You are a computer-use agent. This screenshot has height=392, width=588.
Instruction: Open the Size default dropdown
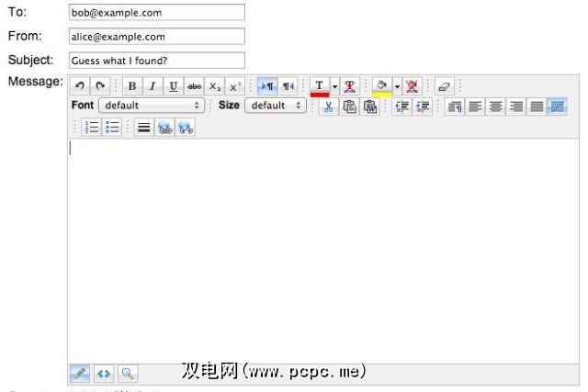coord(276,106)
